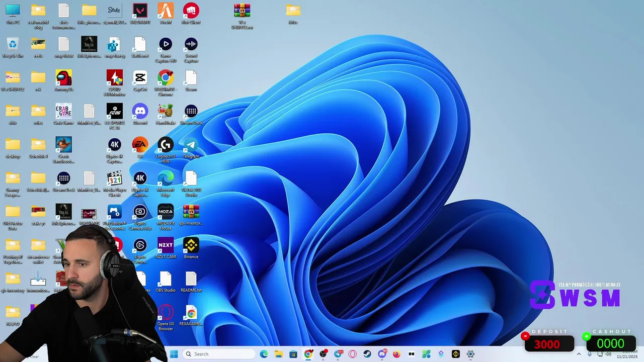The height and width of the screenshot is (362, 644).
Task: Switch to Steam on the taskbar
Action: pos(367,354)
